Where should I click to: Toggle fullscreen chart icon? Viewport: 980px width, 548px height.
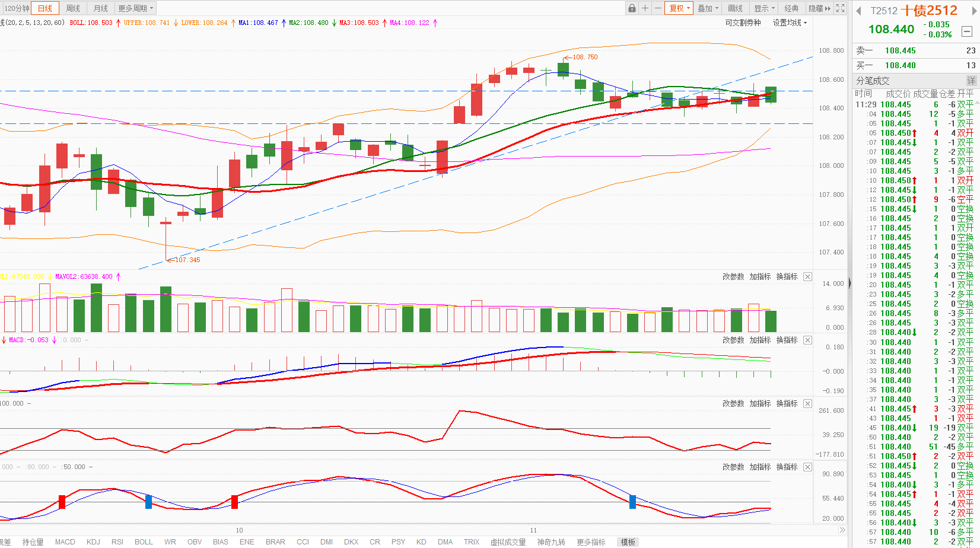(840, 8)
